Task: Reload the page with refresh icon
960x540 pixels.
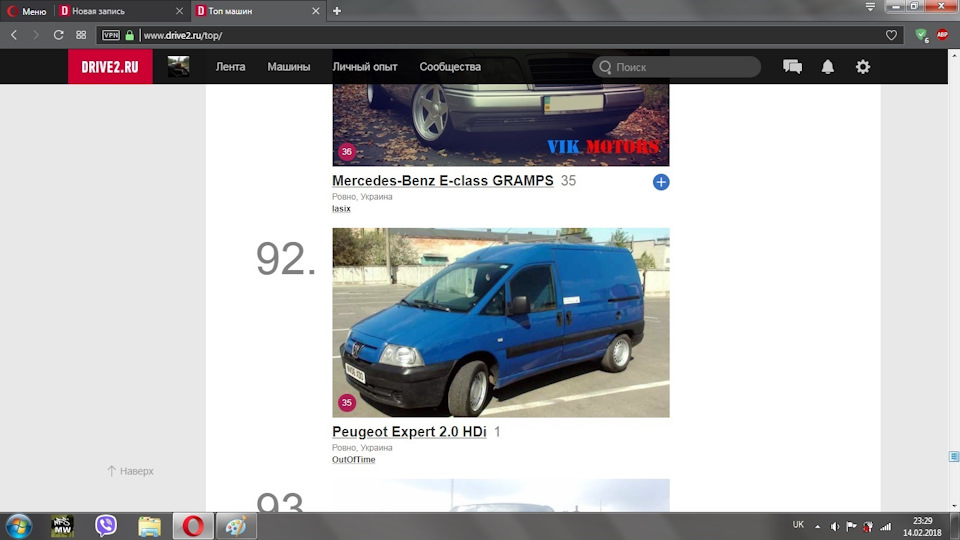Action: (58, 35)
